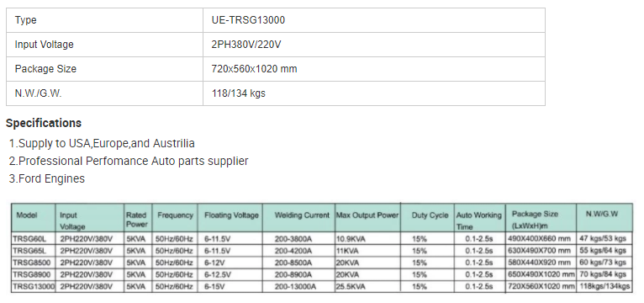The image size is (644, 303).
Task: Select the Max Output Power header
Action: click(x=367, y=215)
